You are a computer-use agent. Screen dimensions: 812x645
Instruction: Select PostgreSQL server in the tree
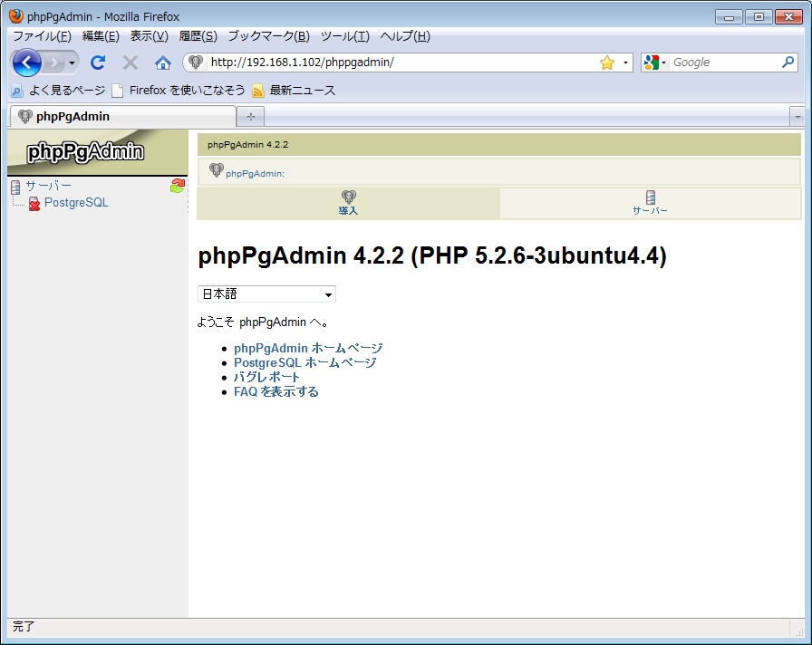[x=77, y=202]
